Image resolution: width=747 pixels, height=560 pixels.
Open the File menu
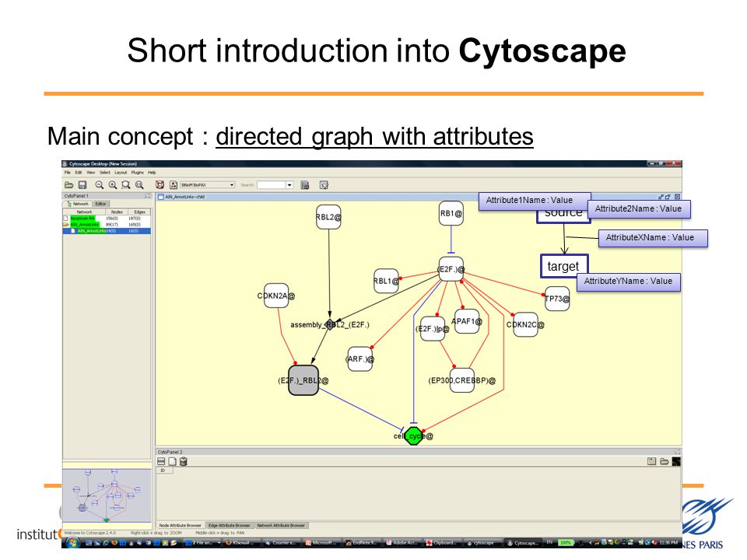click(67, 173)
